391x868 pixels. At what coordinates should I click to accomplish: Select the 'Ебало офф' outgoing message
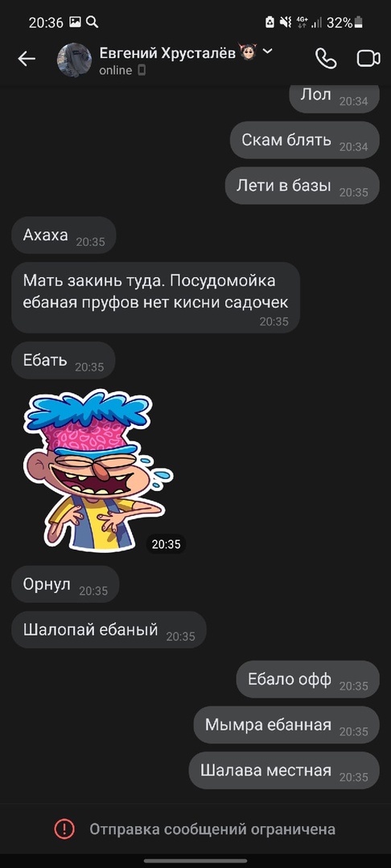(x=308, y=678)
